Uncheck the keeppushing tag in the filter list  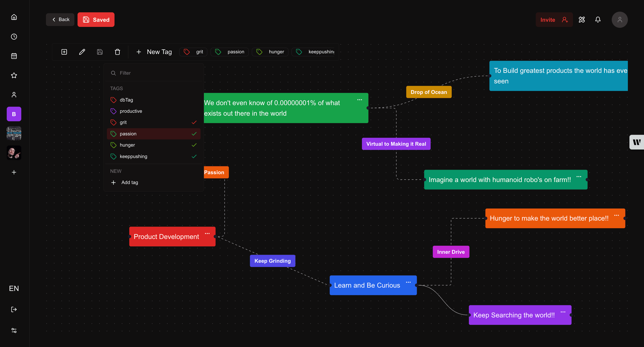[x=194, y=156]
